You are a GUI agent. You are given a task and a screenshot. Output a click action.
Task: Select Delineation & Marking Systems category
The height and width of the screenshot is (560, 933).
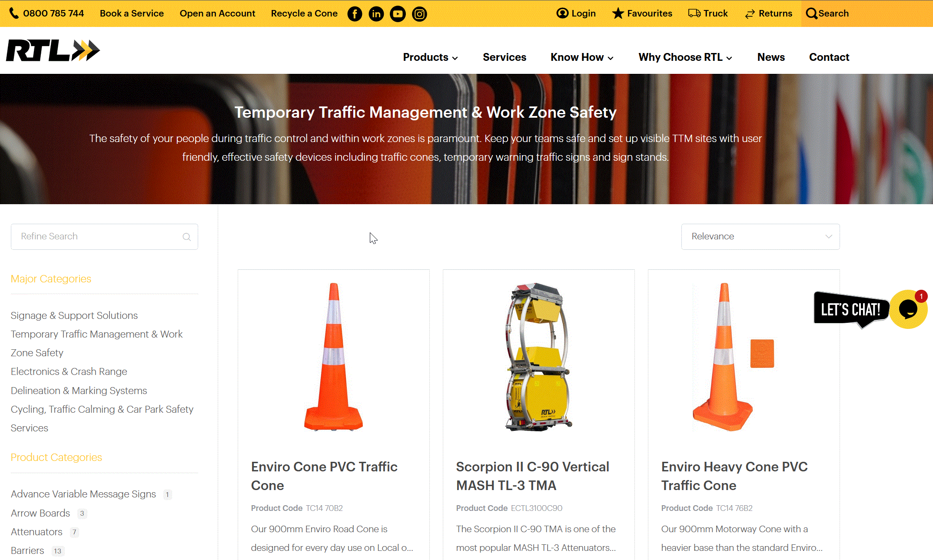click(x=79, y=391)
